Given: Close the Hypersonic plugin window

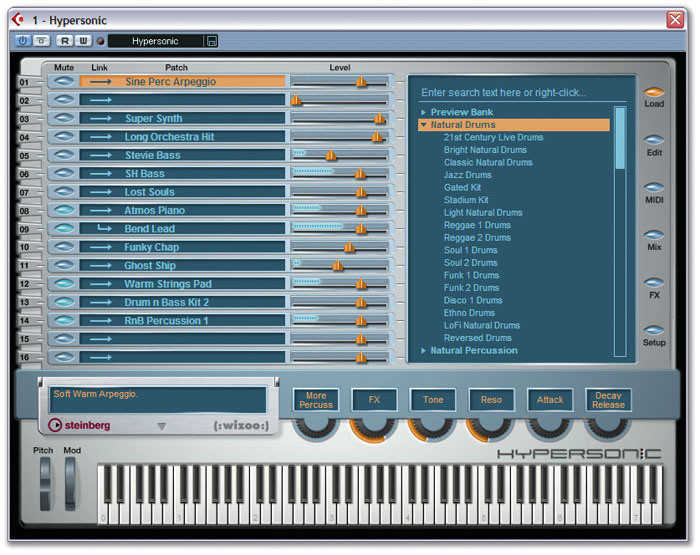Looking at the screenshot, I should (675, 20).
